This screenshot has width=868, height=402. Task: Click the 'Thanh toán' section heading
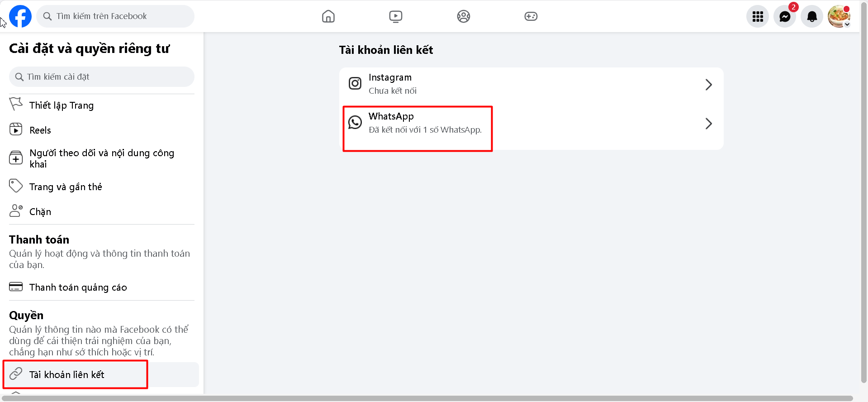point(39,239)
